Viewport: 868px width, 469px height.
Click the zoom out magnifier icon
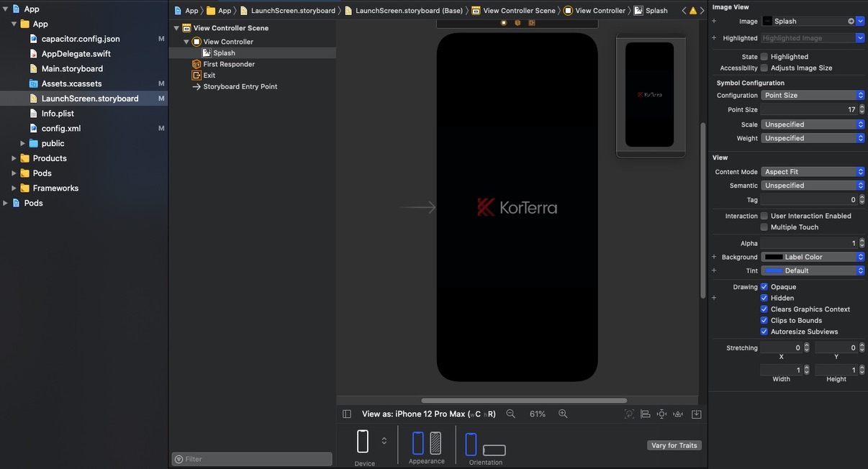click(510, 414)
